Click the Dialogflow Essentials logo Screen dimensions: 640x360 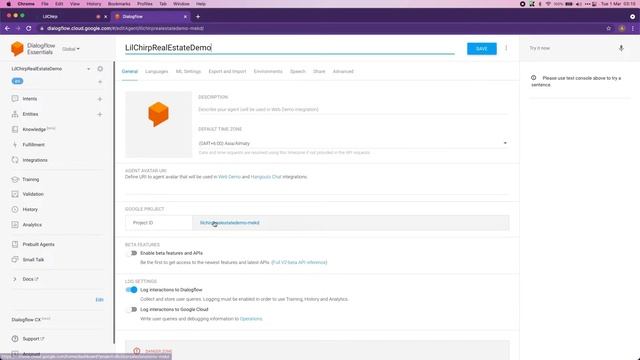coord(33,49)
